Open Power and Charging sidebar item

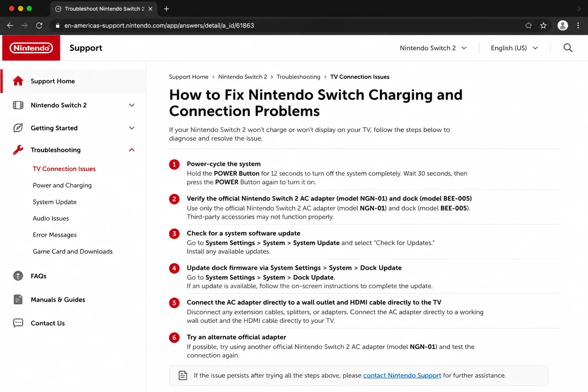[62, 185]
